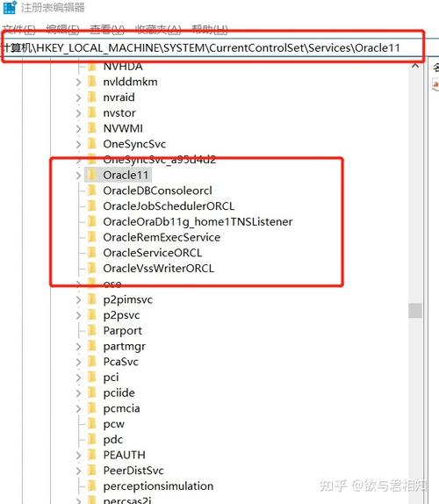Click the OracleDBConsoleorcl folder icon
This screenshot has width=439, height=504.
[92, 191]
